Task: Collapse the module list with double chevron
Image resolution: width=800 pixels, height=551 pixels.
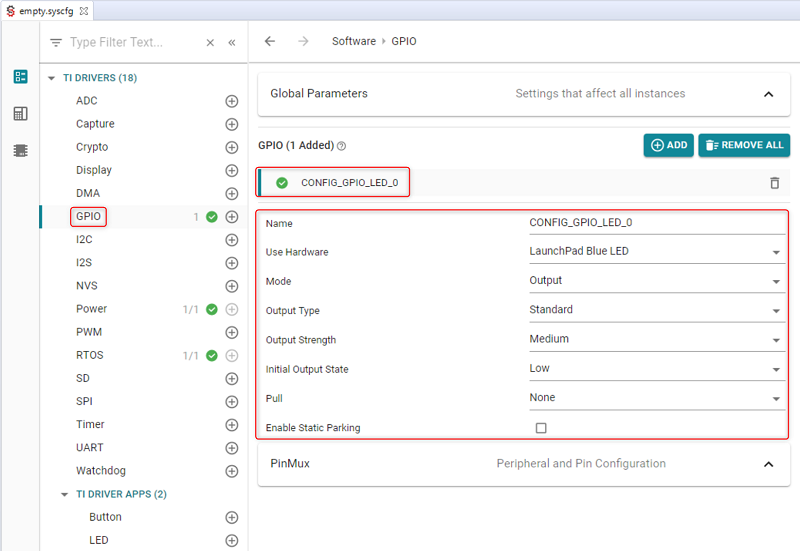Action: pos(232,43)
